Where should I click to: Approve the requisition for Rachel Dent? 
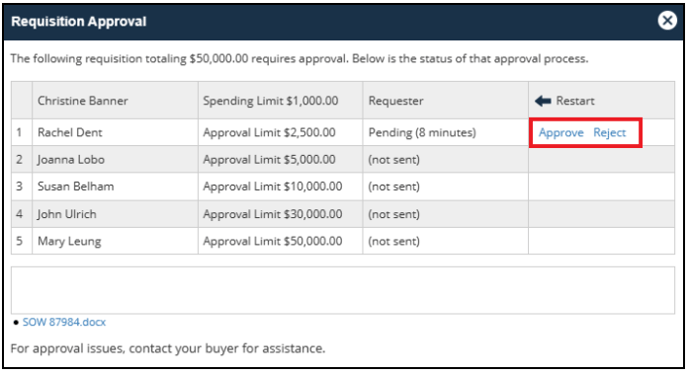coord(561,133)
